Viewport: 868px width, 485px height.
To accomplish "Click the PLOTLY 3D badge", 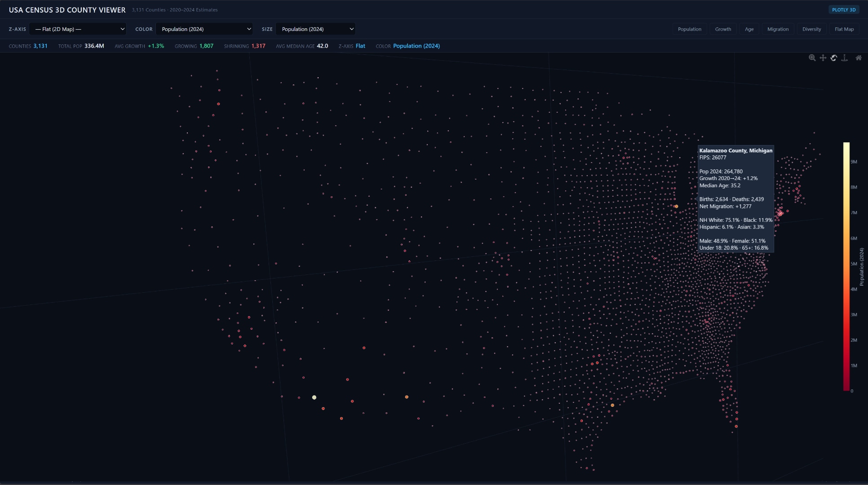I will click(844, 9).
